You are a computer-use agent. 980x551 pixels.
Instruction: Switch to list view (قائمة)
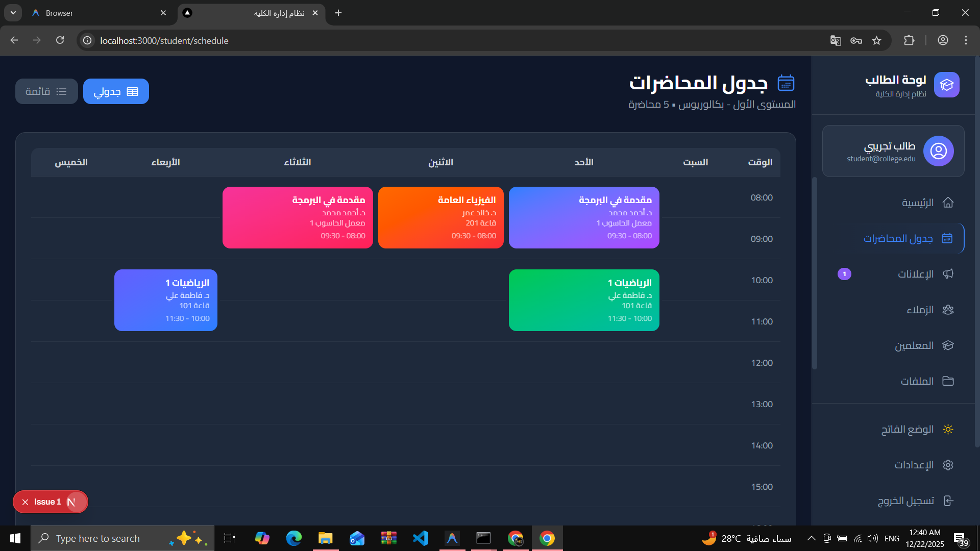pos(46,91)
